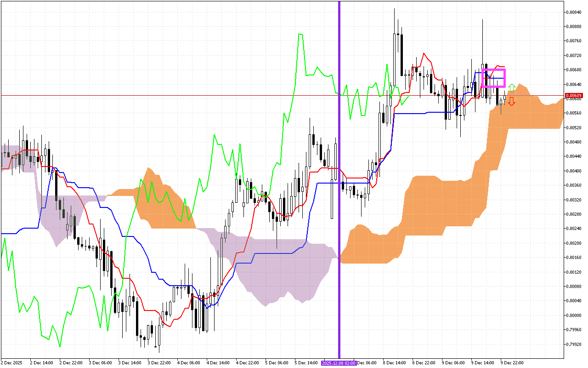Click the 3 Dec 06:00 time label
Screen dimensions: 588x368
coord(100,362)
